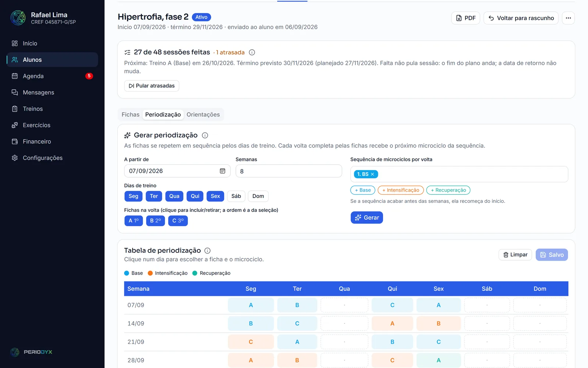The image size is (588, 368).
Task: Open Agenda in sidebar
Action: tap(52, 76)
